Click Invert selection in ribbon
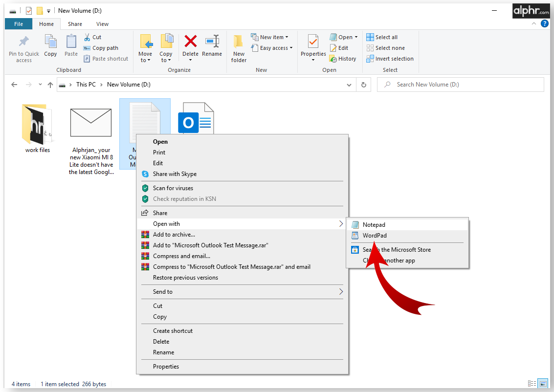The width and height of the screenshot is (554, 392). pyautogui.click(x=390, y=59)
